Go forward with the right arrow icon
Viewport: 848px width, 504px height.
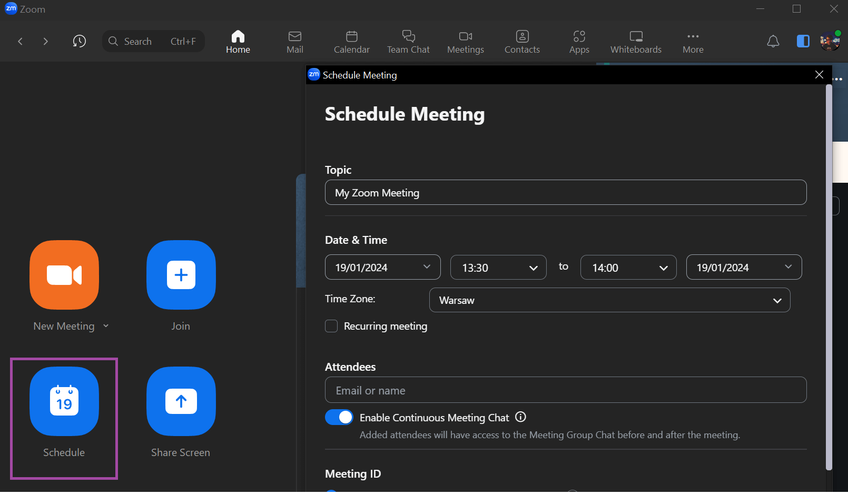(45, 41)
